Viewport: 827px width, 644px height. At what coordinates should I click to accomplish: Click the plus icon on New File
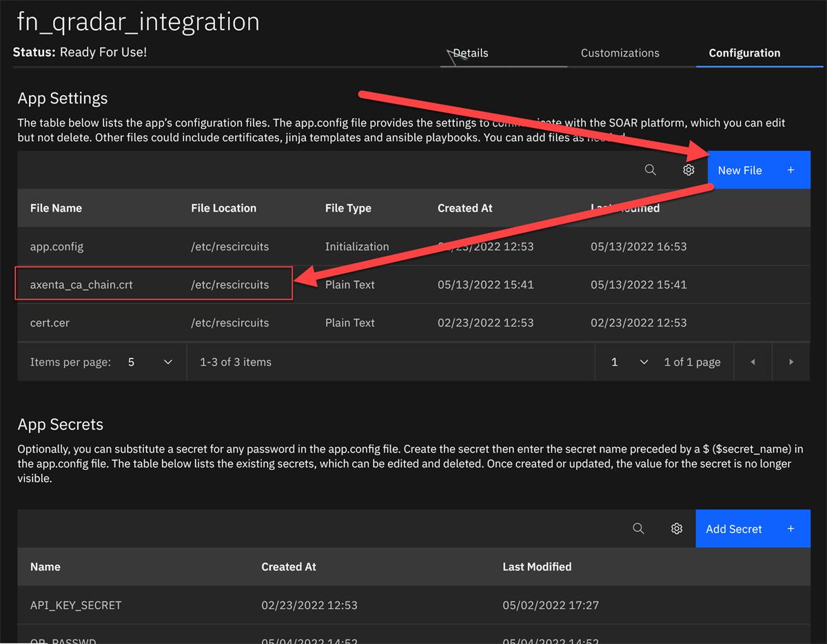790,169
